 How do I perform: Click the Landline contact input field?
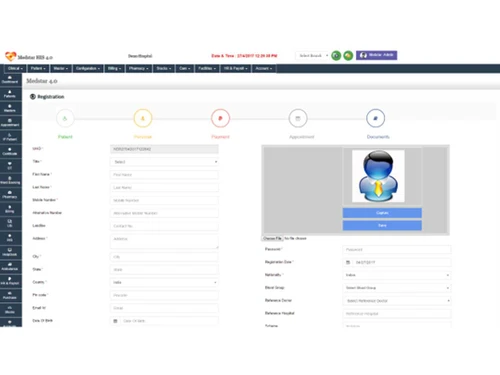click(x=164, y=226)
